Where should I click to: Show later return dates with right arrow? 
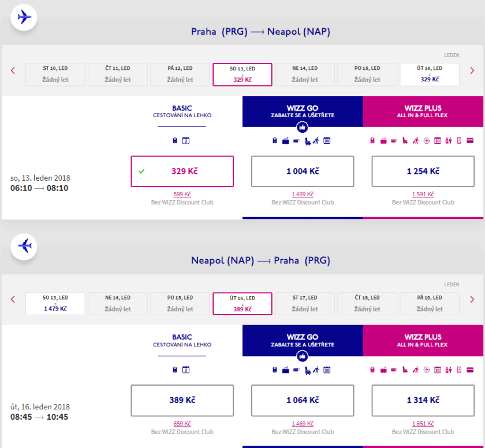pos(472,300)
